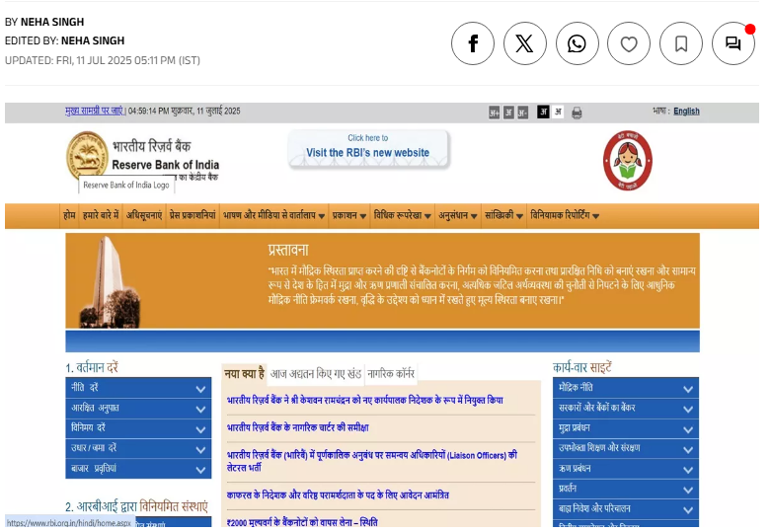Reset font size with plain grey अ icon
The height and width of the screenshot is (532, 771).
click(x=508, y=113)
